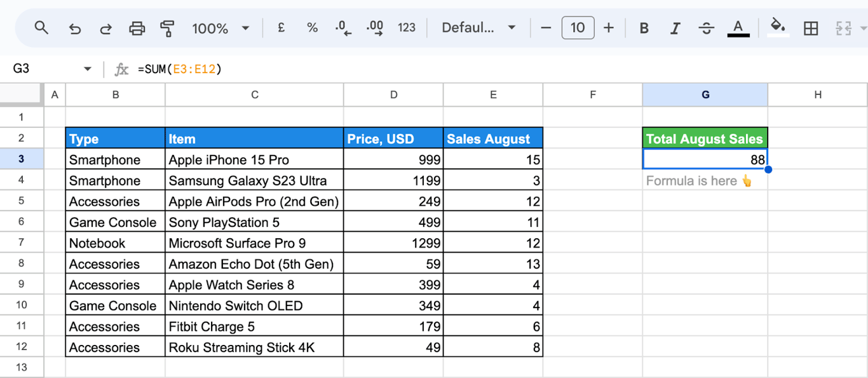Click the Total August Sales cell
868x378 pixels.
point(705,138)
